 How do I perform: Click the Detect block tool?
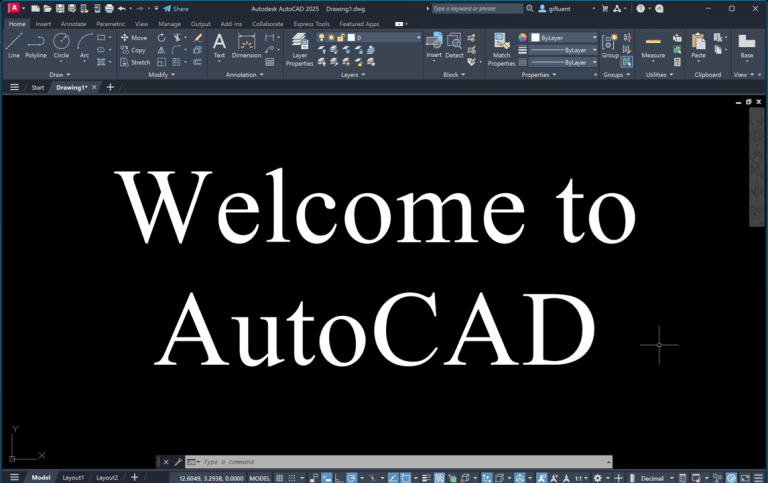click(x=454, y=46)
